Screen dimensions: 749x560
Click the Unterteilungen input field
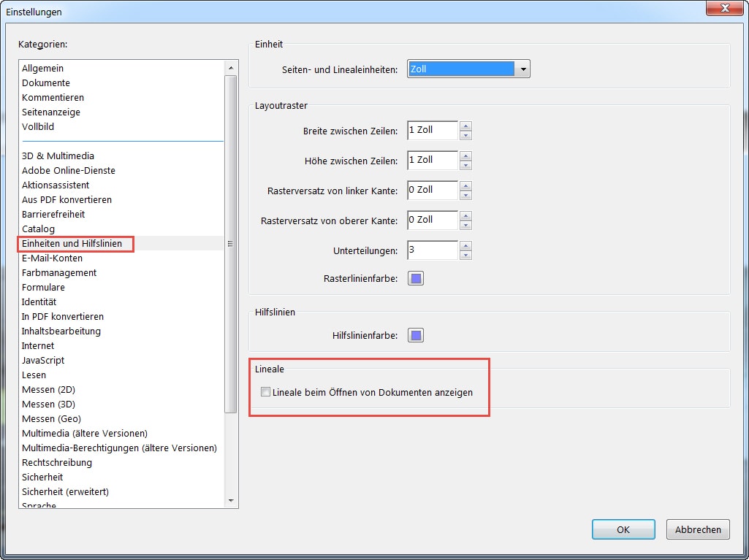(432, 250)
